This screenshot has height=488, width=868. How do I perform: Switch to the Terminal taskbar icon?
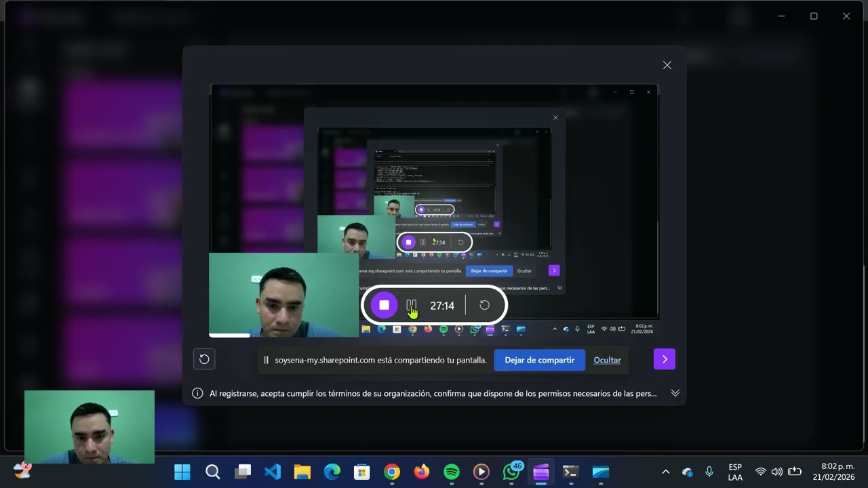[x=571, y=472]
